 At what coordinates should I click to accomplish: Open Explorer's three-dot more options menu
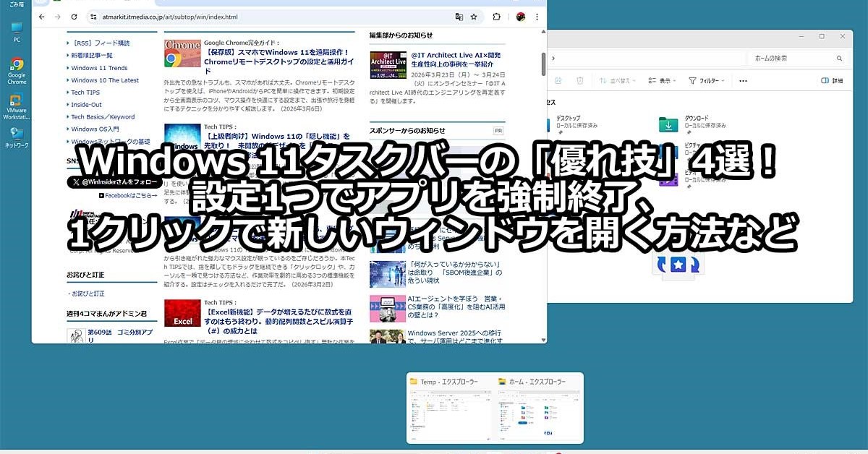pos(742,80)
